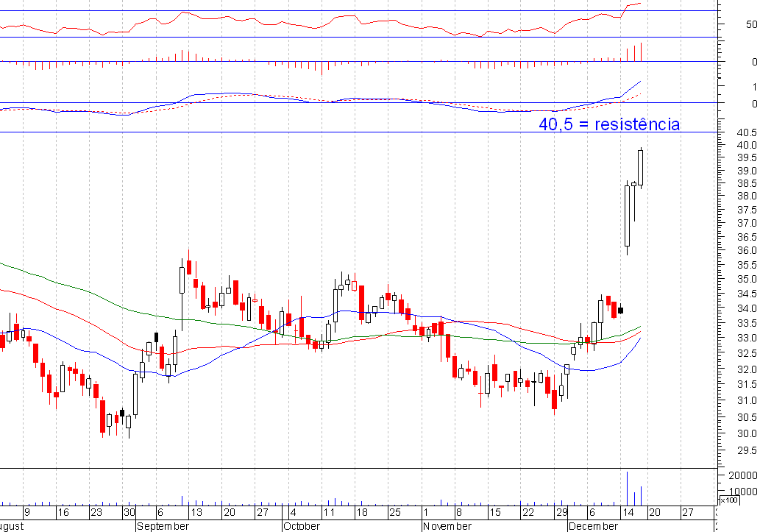Select the 50 label on the top indicator axis
760x532 pixels.
(752, 24)
